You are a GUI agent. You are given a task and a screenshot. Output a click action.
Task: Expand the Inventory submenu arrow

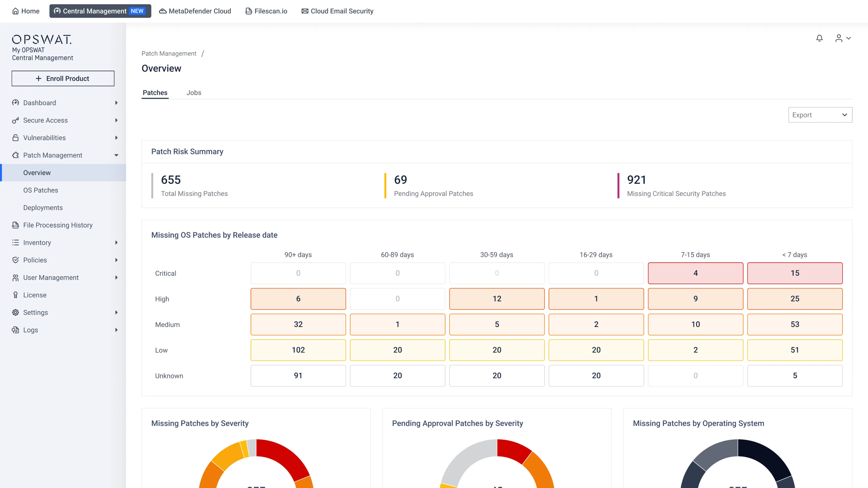pyautogui.click(x=116, y=242)
